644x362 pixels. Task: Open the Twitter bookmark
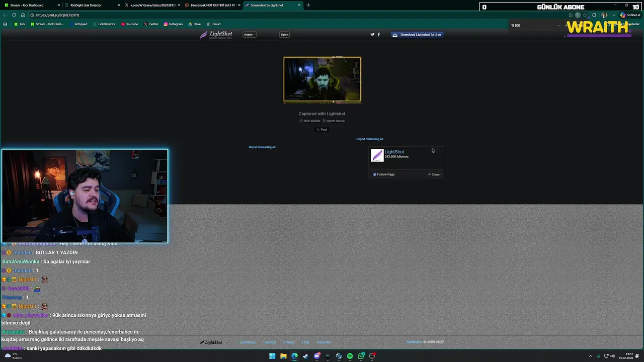pos(151,24)
